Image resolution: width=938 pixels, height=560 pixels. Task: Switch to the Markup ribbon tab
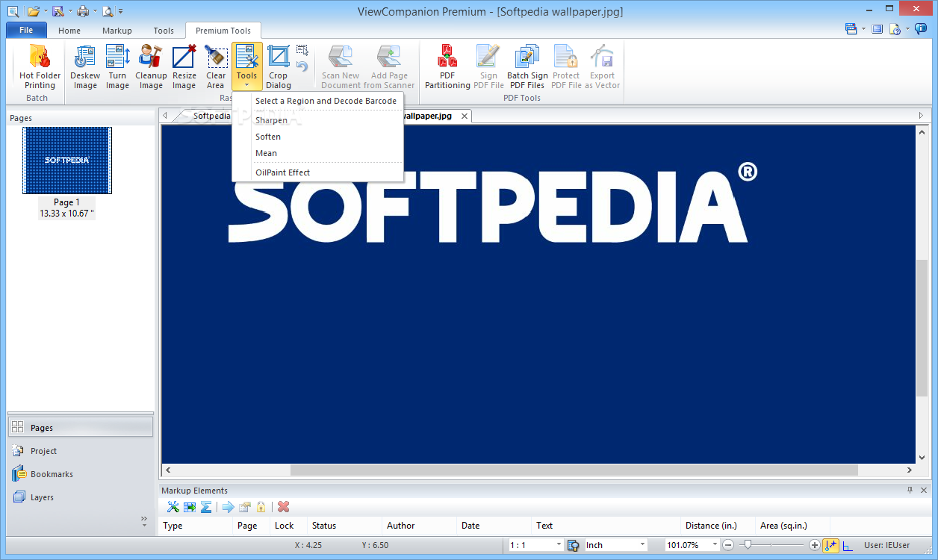[117, 31]
